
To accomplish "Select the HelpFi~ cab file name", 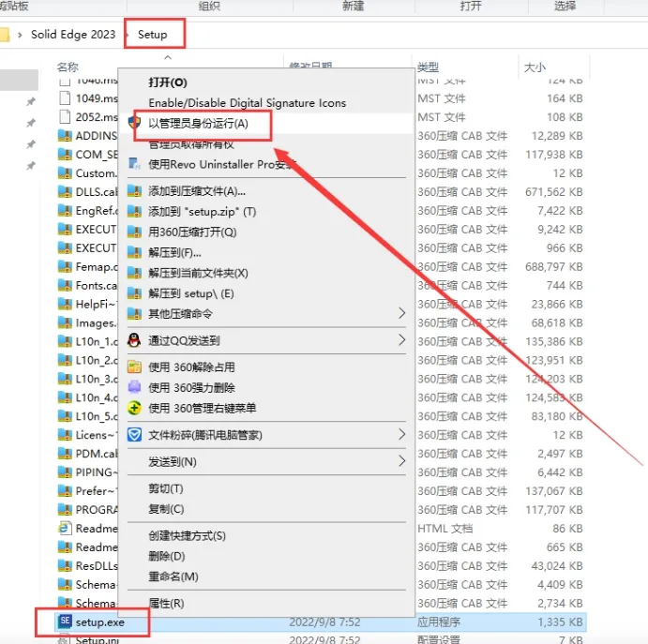I will point(97,304).
